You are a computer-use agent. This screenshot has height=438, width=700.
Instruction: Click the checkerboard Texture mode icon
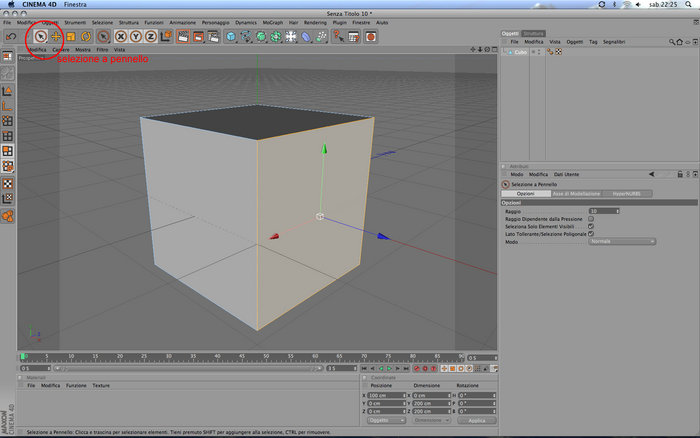(8, 184)
